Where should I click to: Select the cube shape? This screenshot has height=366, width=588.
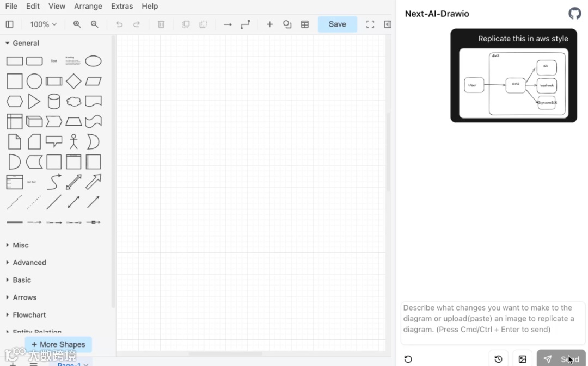click(34, 122)
